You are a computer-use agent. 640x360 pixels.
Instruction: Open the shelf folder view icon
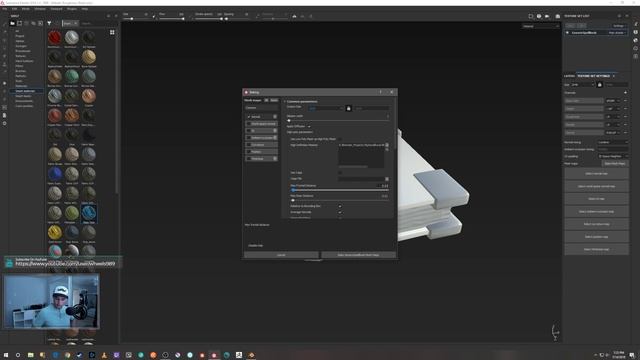pos(13,23)
